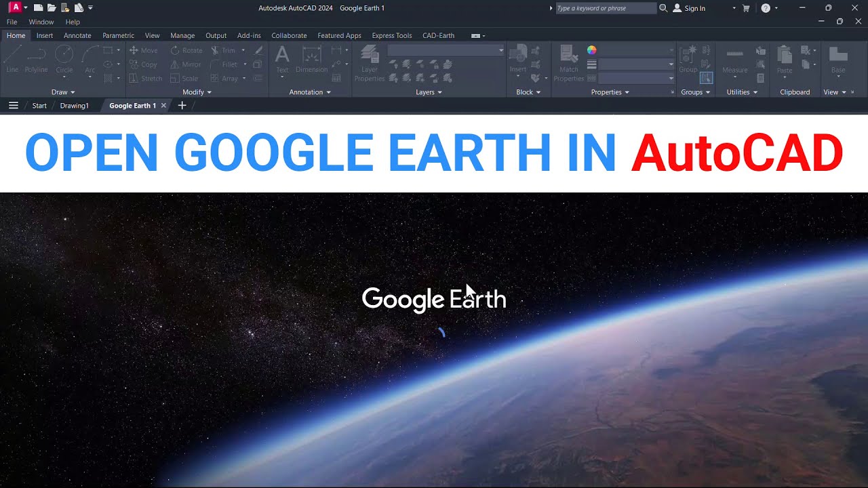Switch to the CAD-Earth ribbon tab
Image resolution: width=868 pixels, height=488 pixels.
[439, 35]
